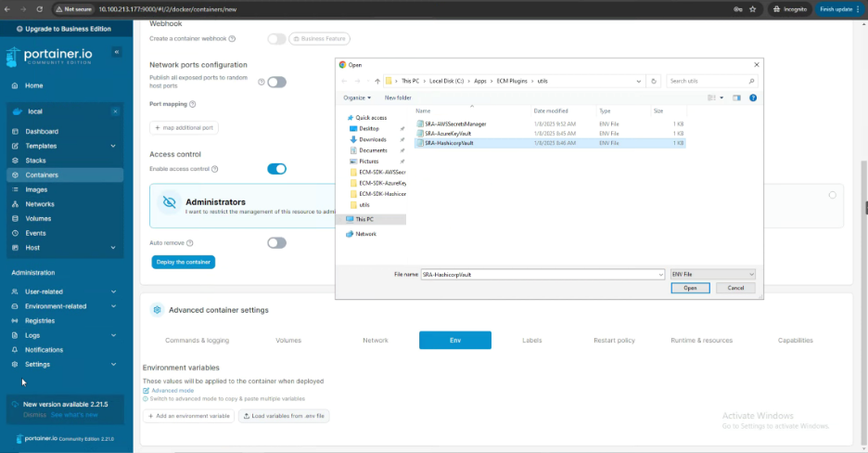
Task: Expand User-related menu
Action: (113, 291)
